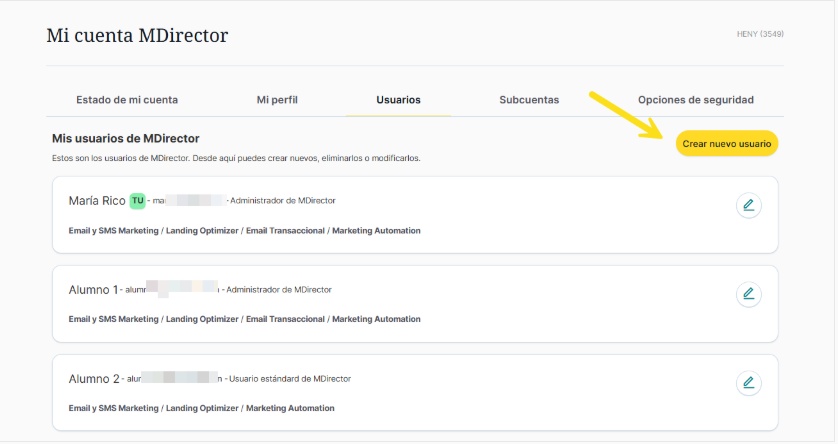Select the María Rico user name
This screenshot has width=838, height=444.
tap(97, 201)
